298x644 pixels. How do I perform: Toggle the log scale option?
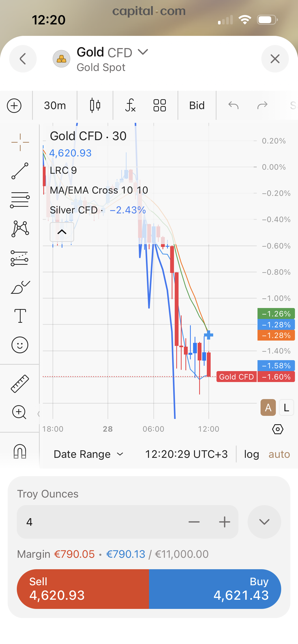(x=251, y=454)
